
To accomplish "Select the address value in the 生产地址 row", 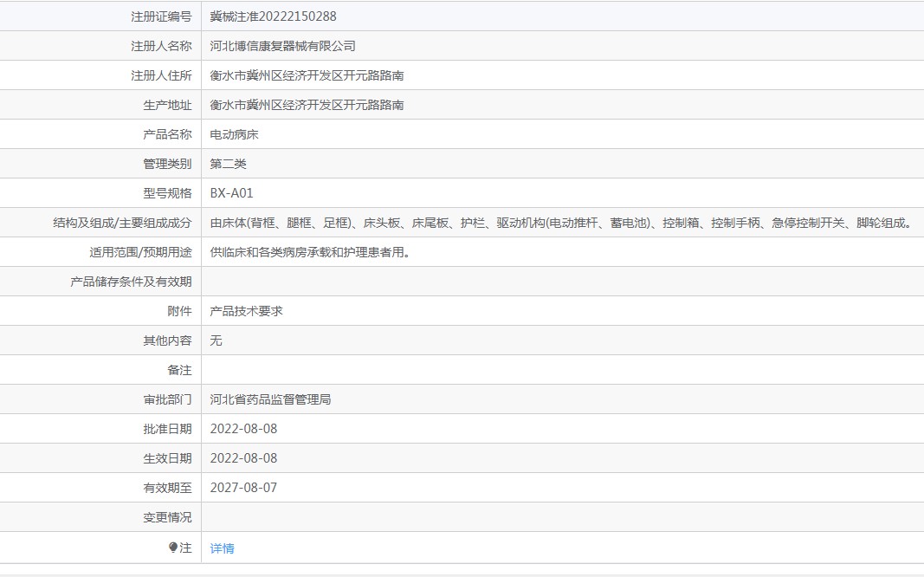I will click(307, 105).
